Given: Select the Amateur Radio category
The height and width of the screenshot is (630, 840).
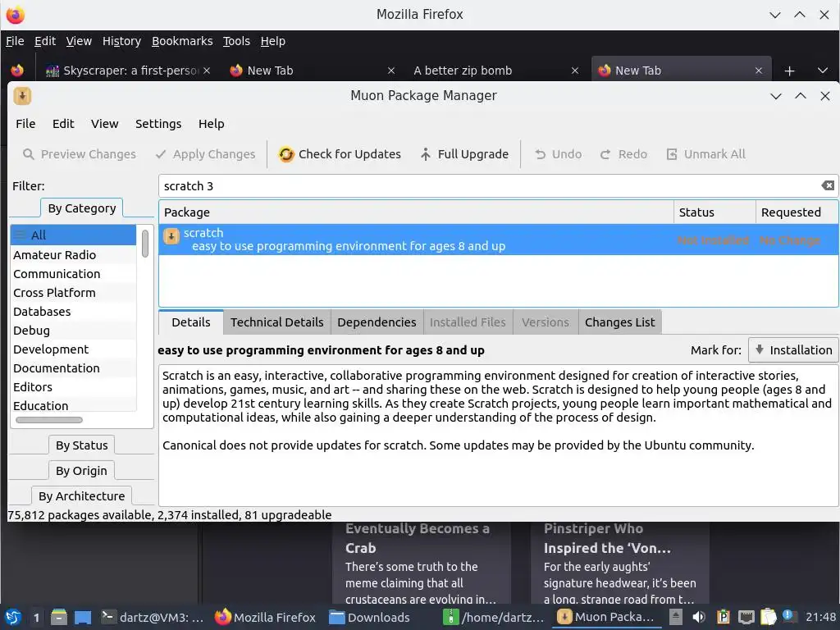Looking at the screenshot, I should (x=73, y=255).
